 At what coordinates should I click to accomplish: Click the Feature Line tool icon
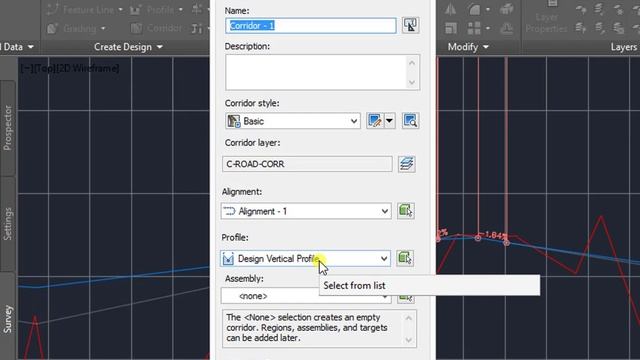53,10
